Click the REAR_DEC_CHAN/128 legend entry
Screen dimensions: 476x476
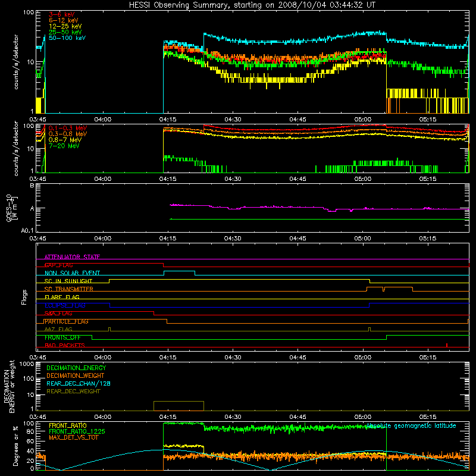79,383
